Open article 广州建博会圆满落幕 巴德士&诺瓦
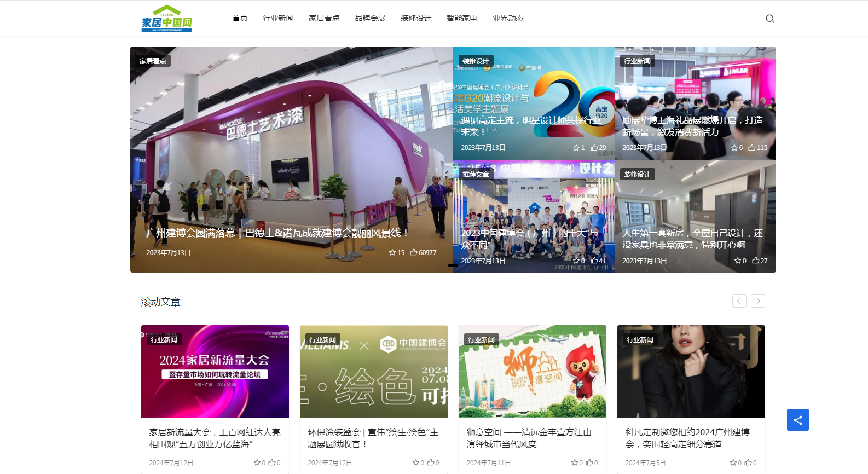 [x=277, y=233]
